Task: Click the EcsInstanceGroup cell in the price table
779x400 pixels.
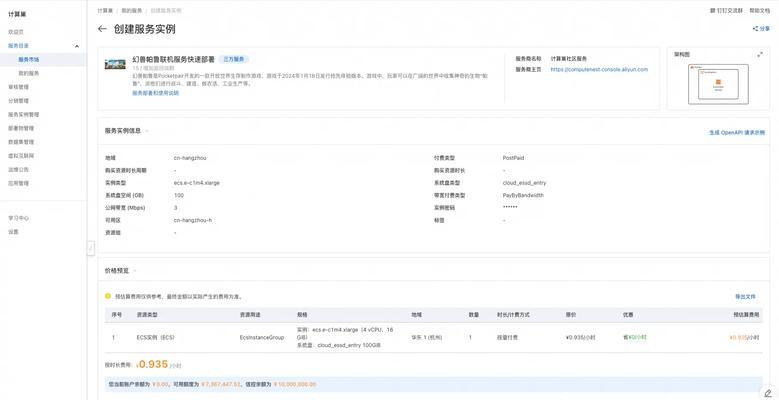Action: (262, 337)
